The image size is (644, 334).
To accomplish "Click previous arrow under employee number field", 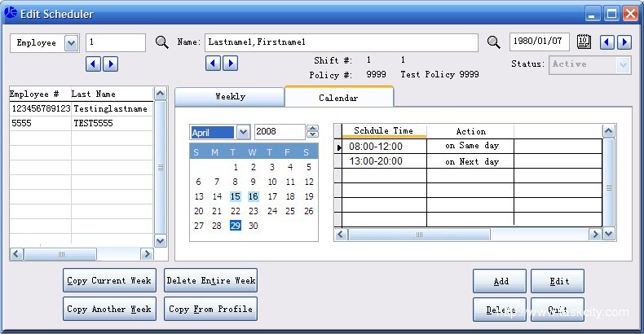I will point(94,63).
